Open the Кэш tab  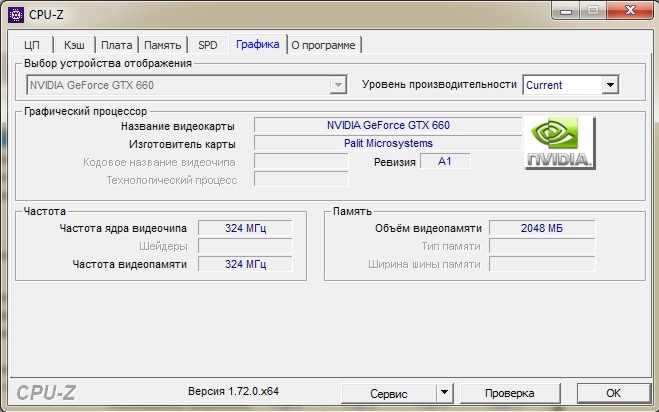click(74, 45)
